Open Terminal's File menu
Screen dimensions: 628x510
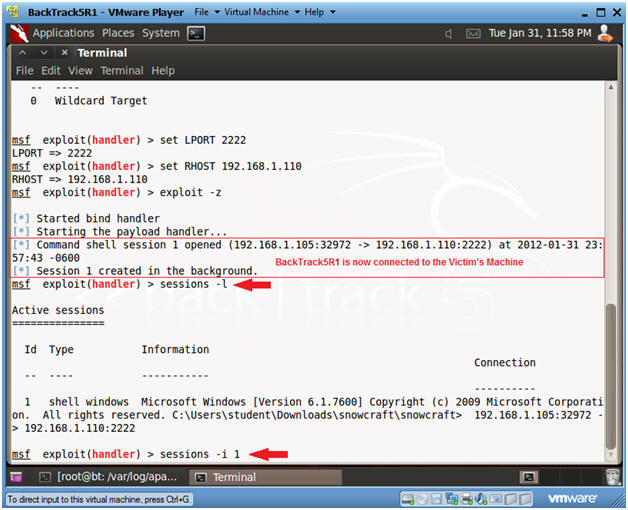(x=24, y=71)
